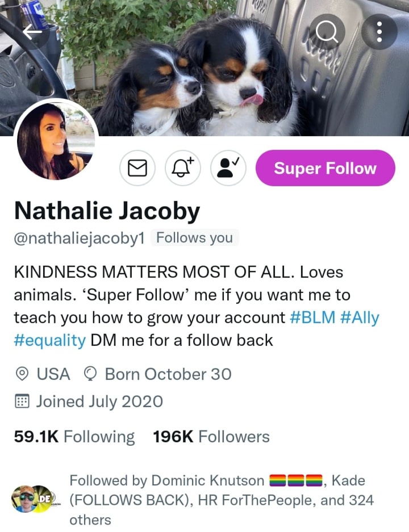Viewport: 409px width, 532px height.
Task: Select the @nathaliejacoby1 handle
Action: (x=79, y=238)
